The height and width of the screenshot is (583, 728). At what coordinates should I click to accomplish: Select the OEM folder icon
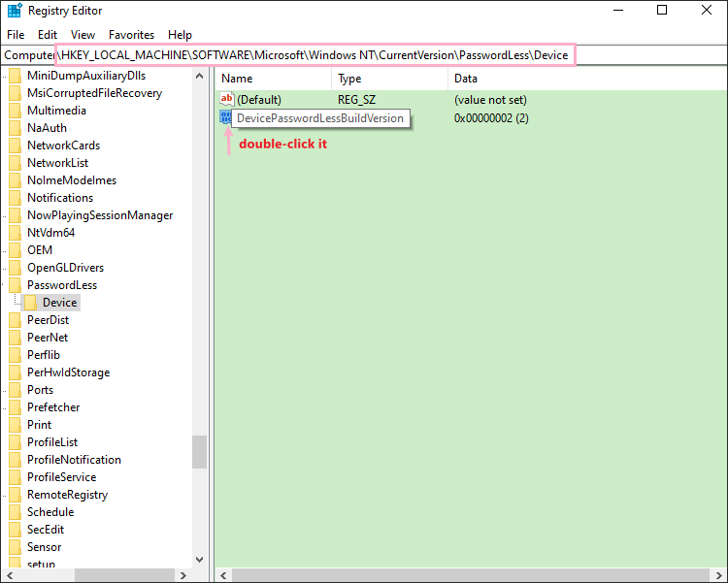(15, 250)
